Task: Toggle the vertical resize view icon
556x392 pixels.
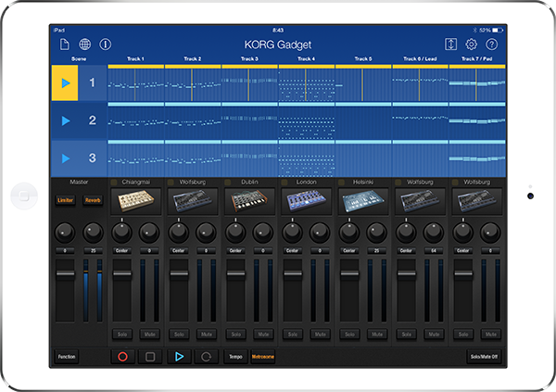Action: 450,44
